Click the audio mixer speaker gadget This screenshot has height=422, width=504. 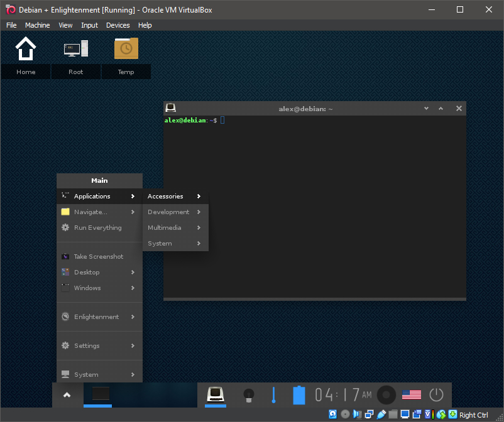pyautogui.click(x=386, y=395)
